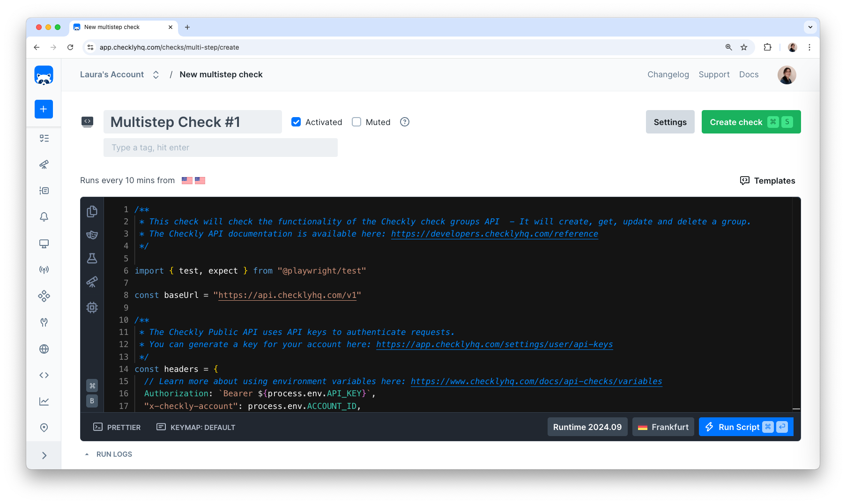846x504 pixels.
Task: Open the private locations broadcast icon
Action: pos(44,269)
